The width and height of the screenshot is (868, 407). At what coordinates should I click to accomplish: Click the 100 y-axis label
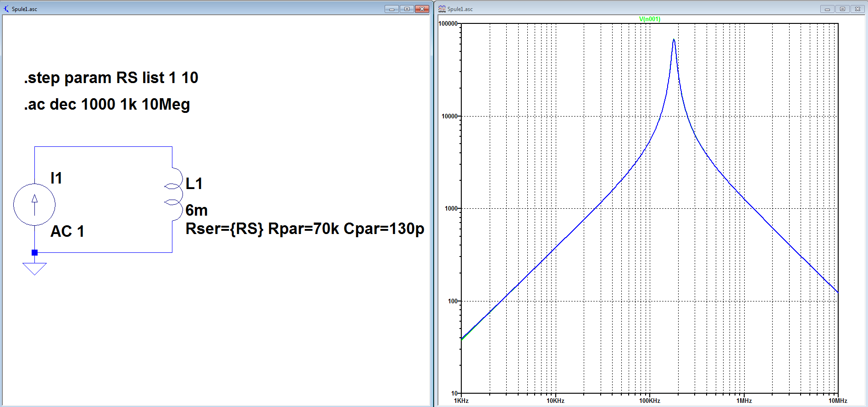coord(453,301)
